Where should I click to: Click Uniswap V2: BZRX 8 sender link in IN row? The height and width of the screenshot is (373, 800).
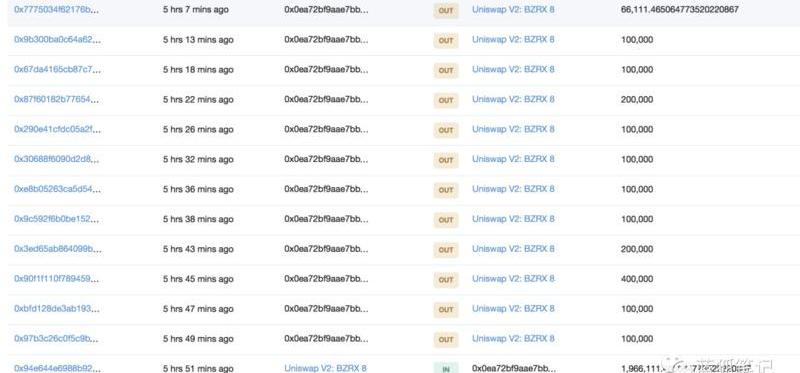326,368
